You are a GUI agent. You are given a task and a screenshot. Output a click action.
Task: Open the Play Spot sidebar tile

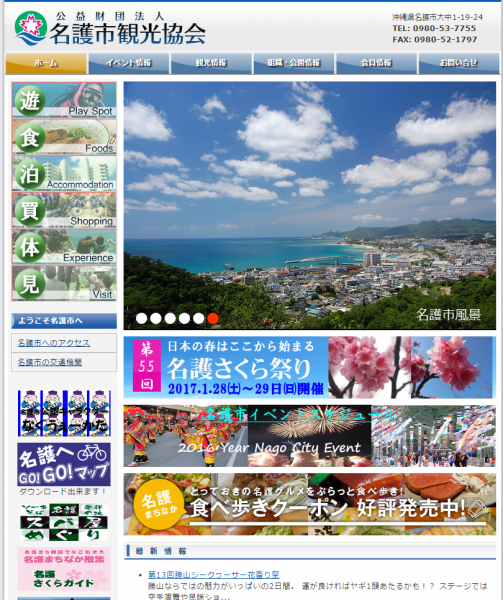[x=64, y=99]
